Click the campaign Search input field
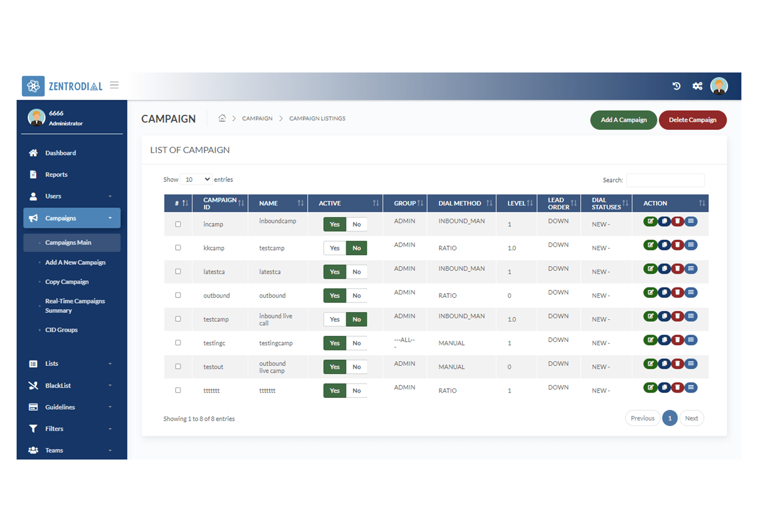Screen dimensions: 758x532 coord(665,180)
